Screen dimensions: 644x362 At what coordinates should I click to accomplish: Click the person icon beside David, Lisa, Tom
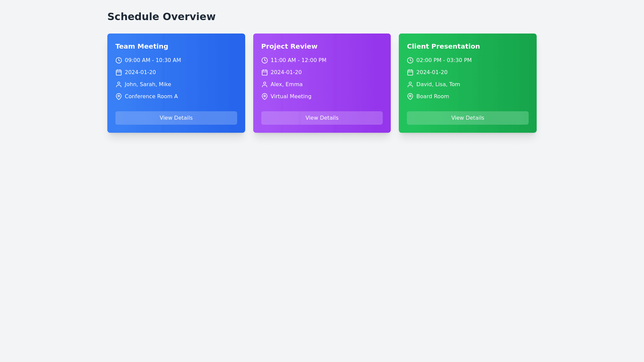point(410,84)
